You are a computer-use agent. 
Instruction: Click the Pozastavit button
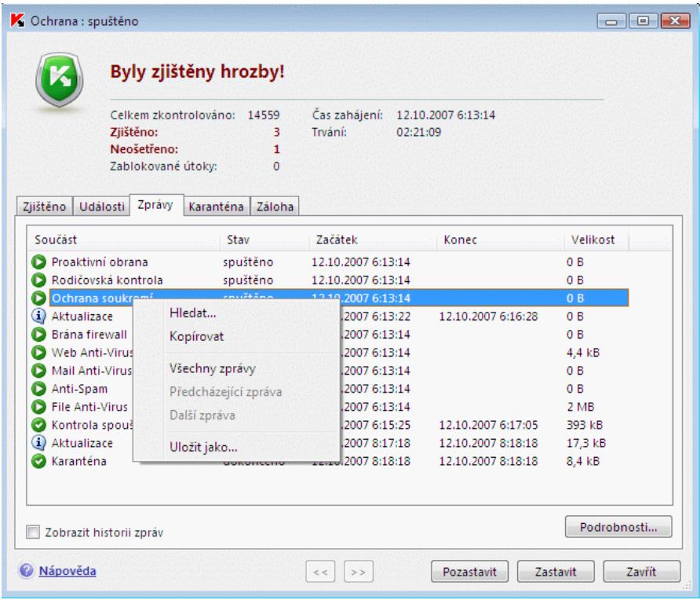[469, 572]
